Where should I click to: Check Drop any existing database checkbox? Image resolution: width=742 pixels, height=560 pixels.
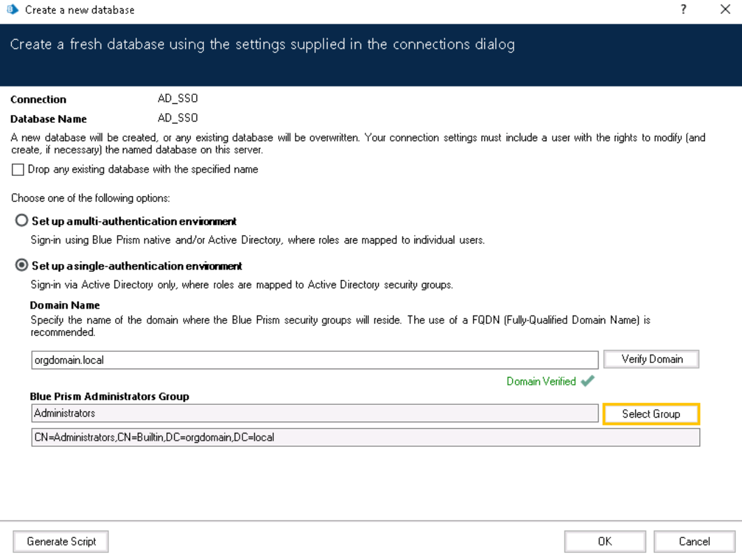point(17,169)
